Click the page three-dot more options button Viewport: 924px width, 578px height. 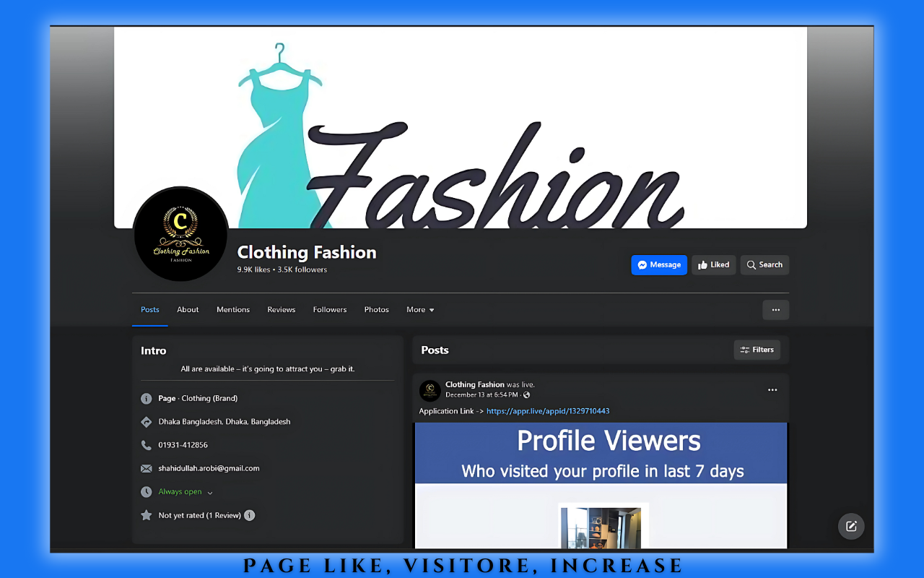pyautogui.click(x=775, y=310)
